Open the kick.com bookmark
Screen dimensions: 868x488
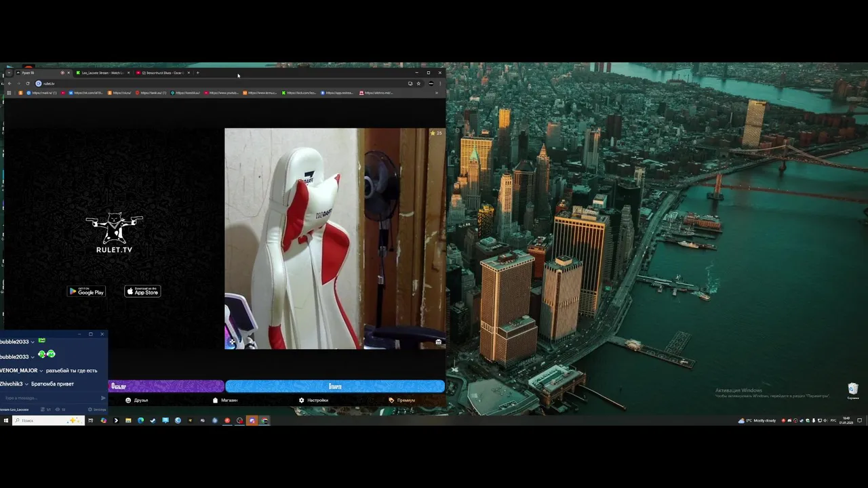click(300, 93)
